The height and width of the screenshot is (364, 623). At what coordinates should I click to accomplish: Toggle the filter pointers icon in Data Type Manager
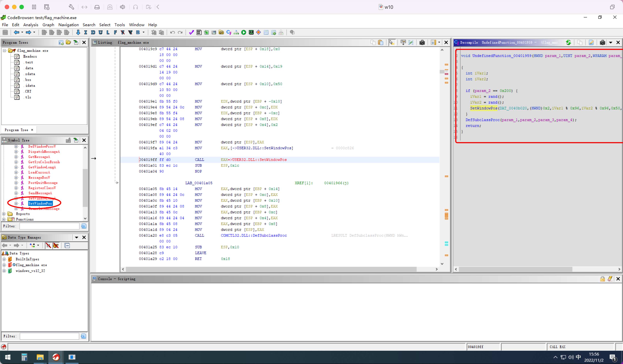point(56,245)
